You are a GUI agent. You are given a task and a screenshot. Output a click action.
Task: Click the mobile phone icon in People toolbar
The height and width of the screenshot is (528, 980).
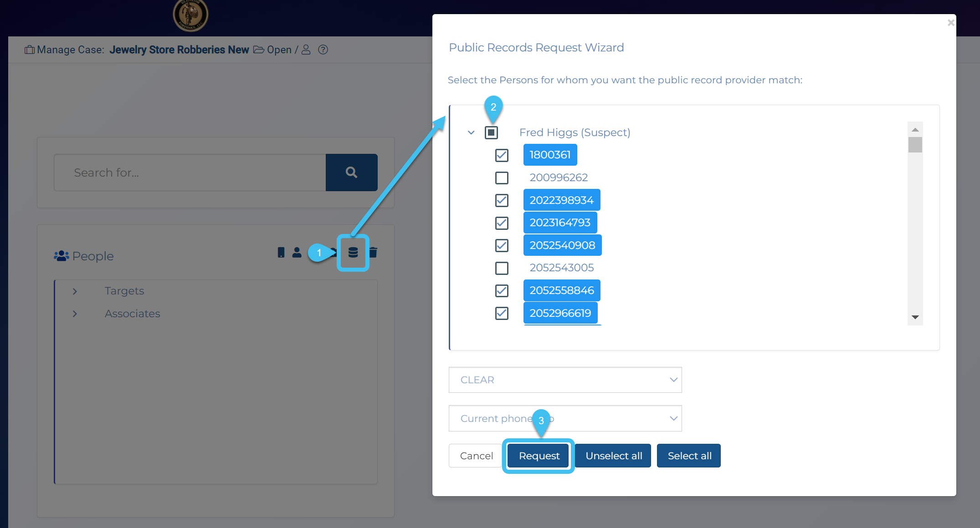(x=281, y=252)
